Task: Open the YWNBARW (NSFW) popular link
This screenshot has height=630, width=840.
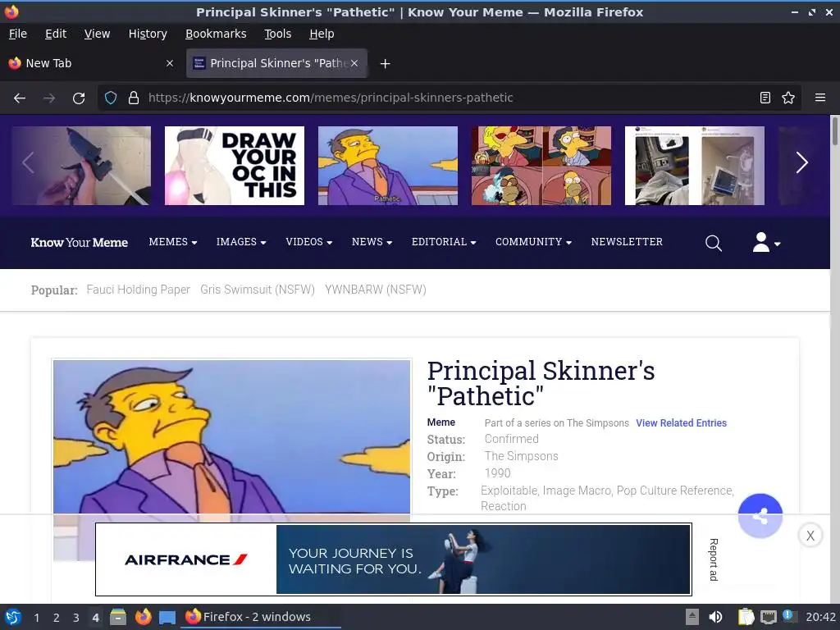Action: [x=376, y=290]
